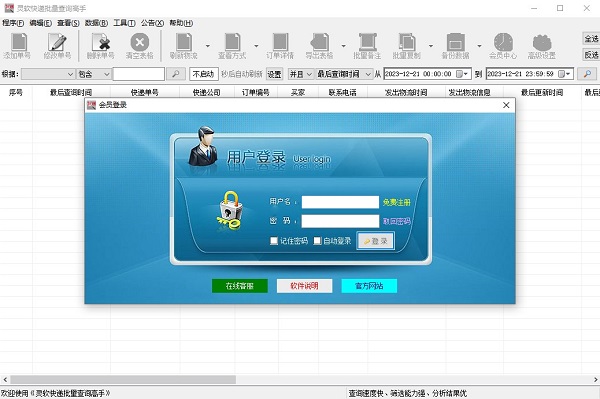Click the 快递单号 column header
The image size is (600, 399).
[x=145, y=92]
